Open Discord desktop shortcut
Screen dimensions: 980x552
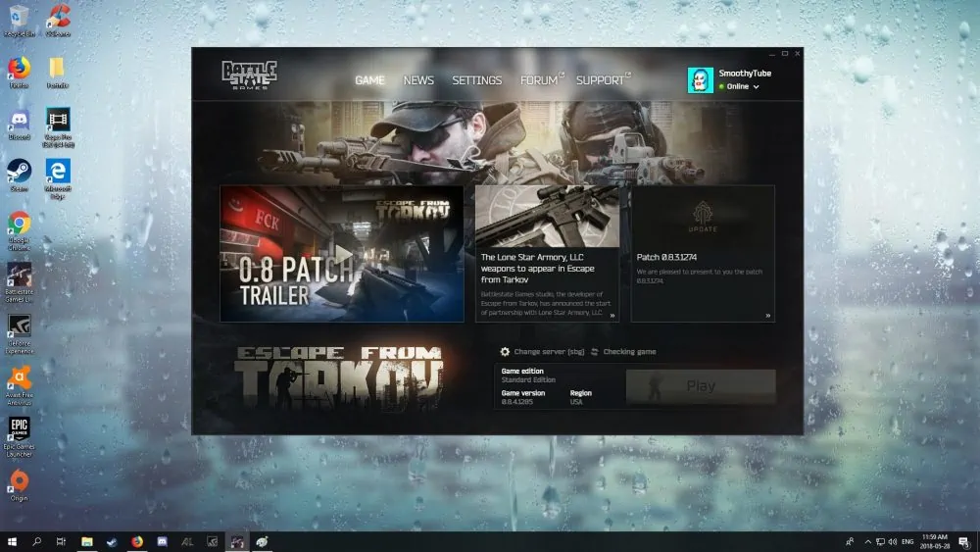tap(19, 125)
